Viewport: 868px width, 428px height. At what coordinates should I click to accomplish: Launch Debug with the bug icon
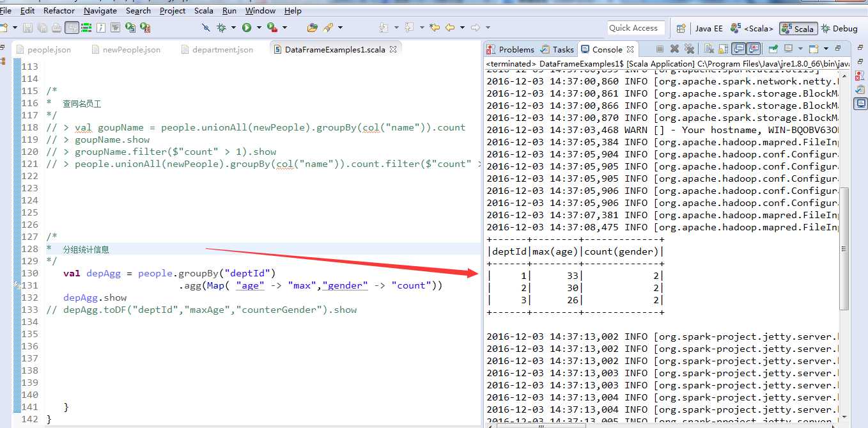(x=221, y=28)
